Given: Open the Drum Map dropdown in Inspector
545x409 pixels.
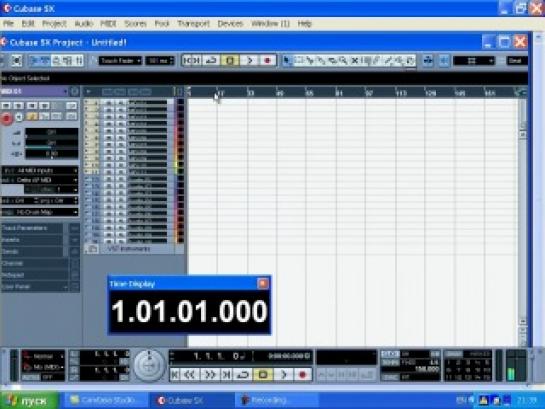Looking at the screenshot, I should coord(40,212).
